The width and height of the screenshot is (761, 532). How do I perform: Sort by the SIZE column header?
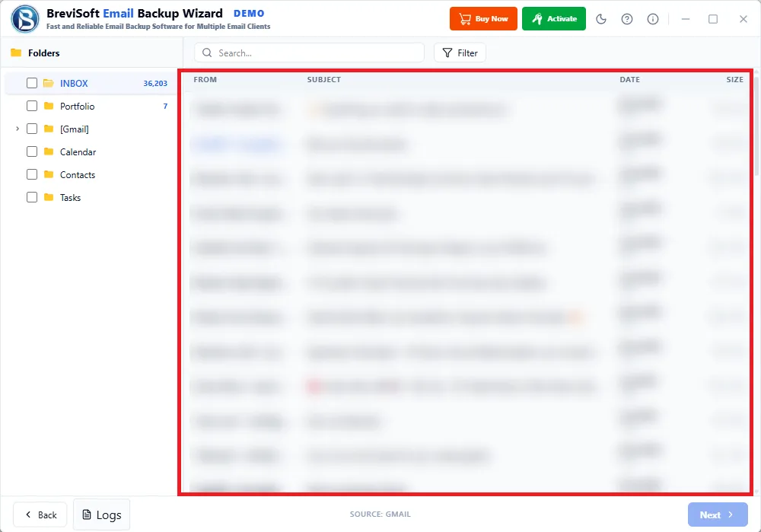click(x=735, y=80)
